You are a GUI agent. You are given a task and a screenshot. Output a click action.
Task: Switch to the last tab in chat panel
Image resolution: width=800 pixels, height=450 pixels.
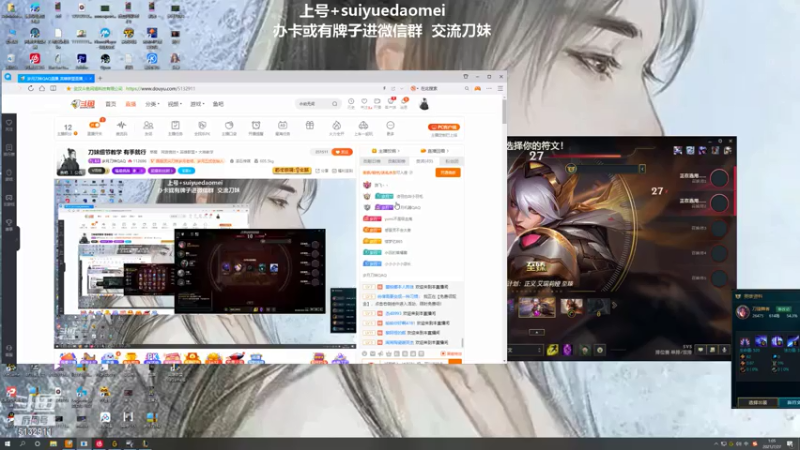click(x=452, y=161)
